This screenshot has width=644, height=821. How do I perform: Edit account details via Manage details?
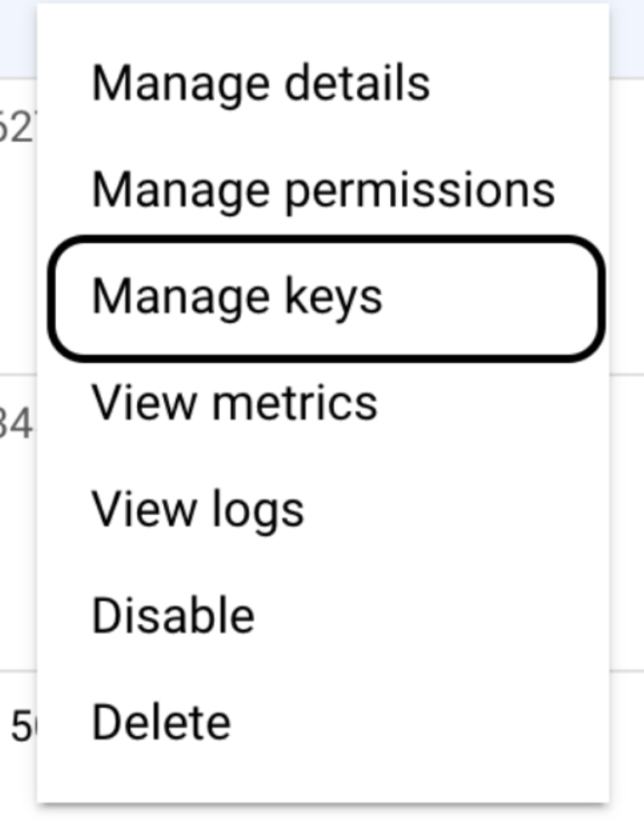pos(260,83)
